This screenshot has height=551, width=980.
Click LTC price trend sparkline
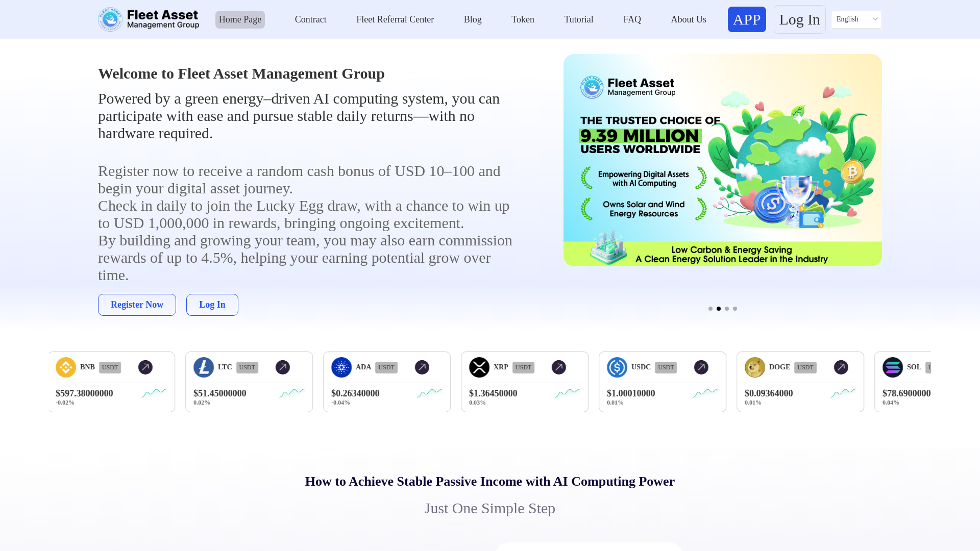(292, 393)
